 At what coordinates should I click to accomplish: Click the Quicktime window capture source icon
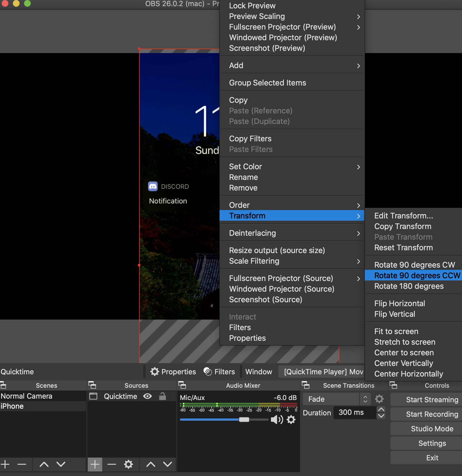pos(93,396)
